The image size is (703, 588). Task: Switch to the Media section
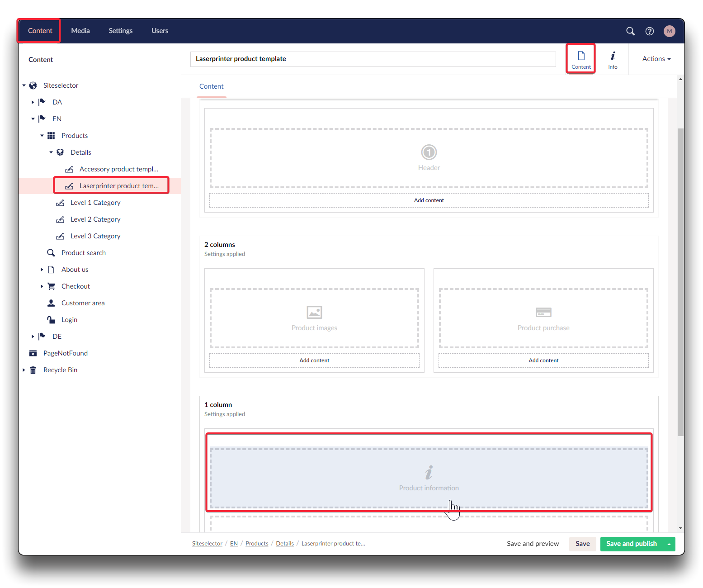[80, 31]
